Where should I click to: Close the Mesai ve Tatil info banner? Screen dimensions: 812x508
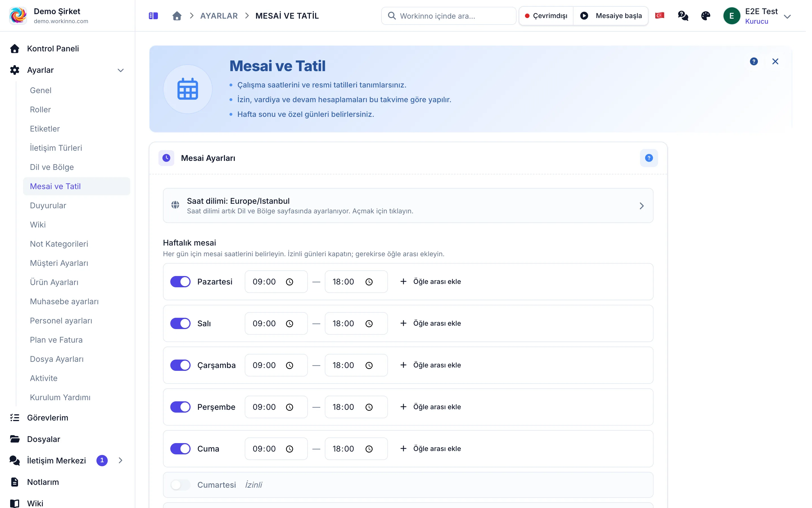click(775, 62)
